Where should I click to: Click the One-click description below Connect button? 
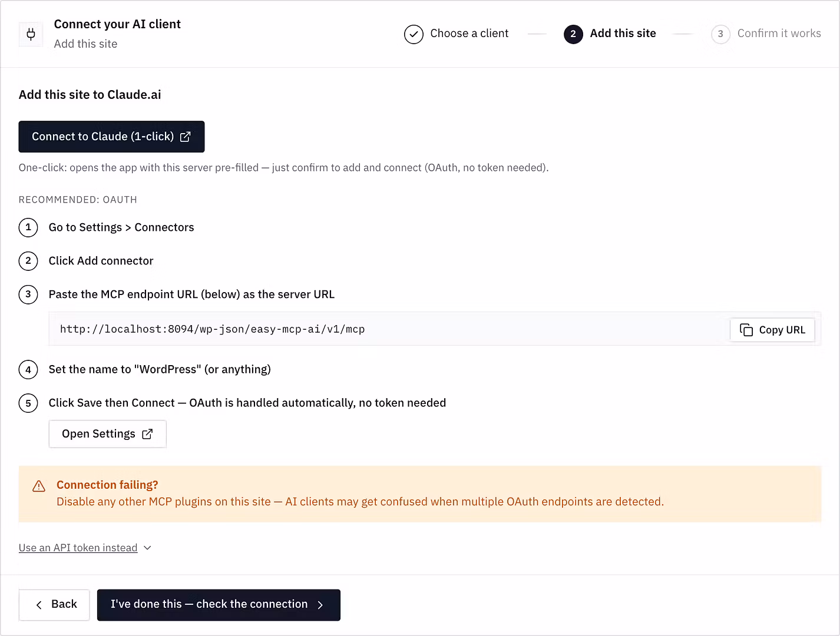tap(283, 168)
